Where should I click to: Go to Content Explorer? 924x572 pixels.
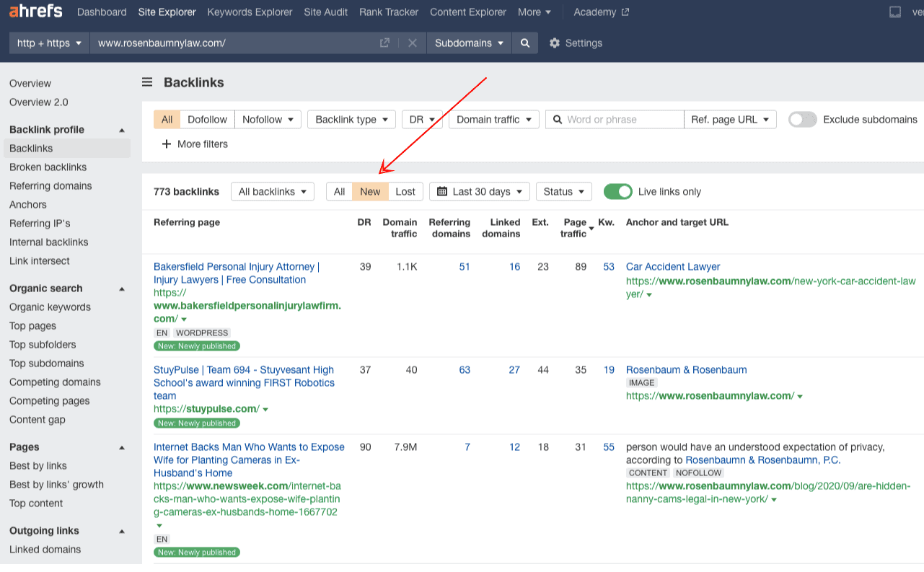point(468,12)
